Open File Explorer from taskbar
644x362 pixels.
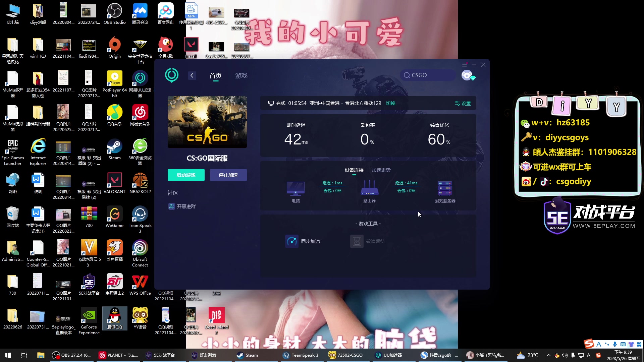[x=41, y=355]
